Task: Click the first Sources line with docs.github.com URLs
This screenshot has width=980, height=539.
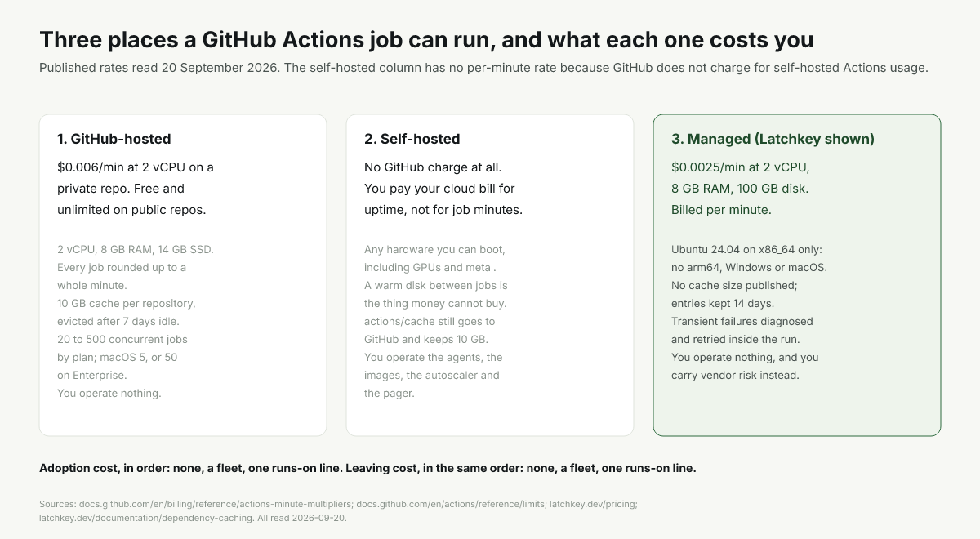Action: coord(338,505)
